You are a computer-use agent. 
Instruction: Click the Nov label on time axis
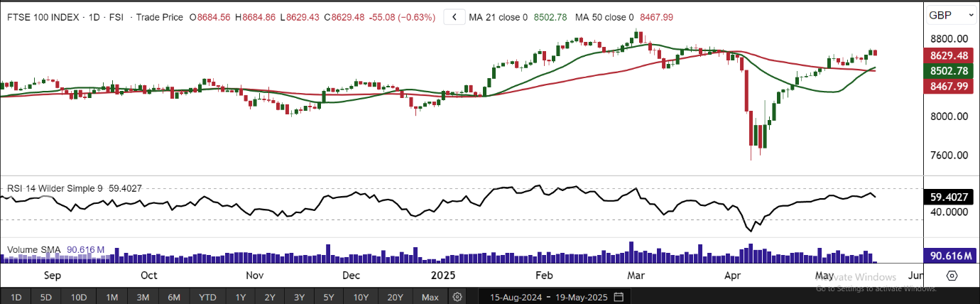click(254, 275)
